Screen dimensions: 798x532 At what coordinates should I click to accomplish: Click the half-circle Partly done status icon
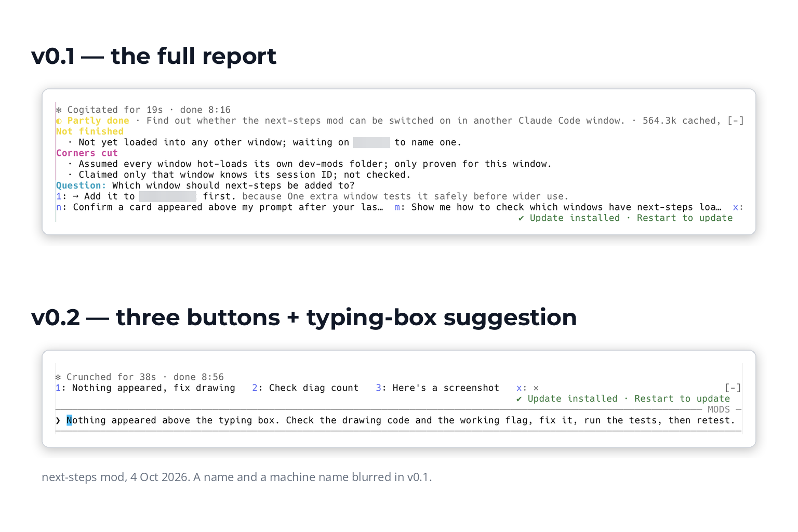[59, 121]
